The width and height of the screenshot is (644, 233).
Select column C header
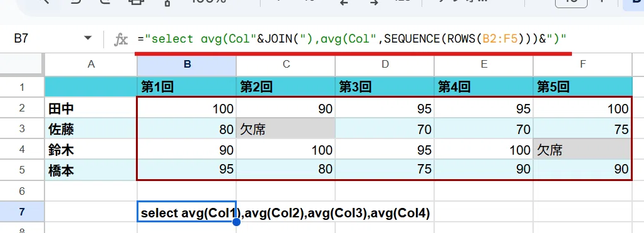(x=286, y=64)
